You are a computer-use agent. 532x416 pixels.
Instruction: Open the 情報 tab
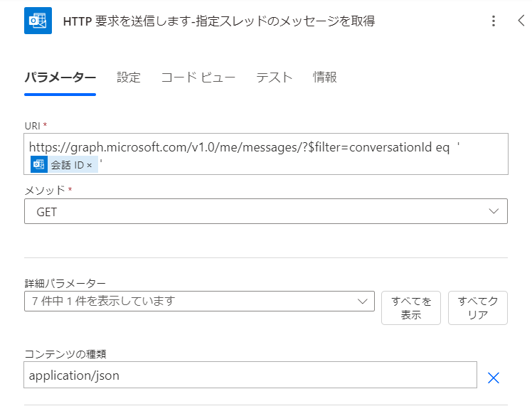[325, 78]
